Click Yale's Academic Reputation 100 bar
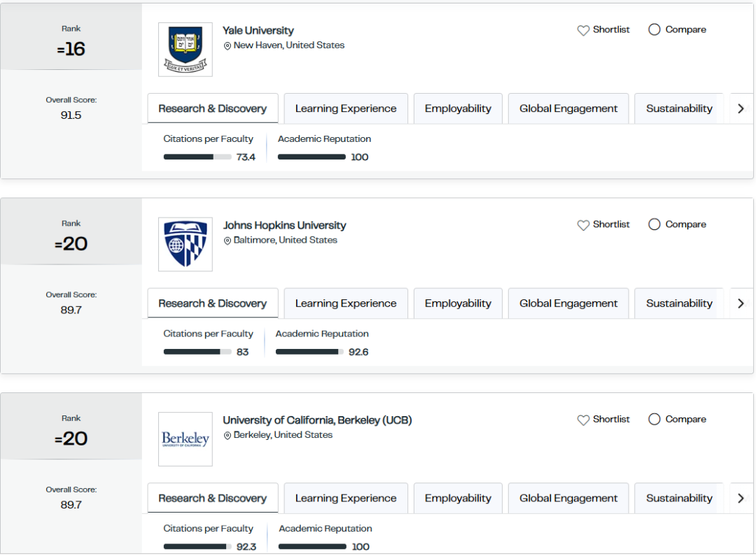The width and height of the screenshot is (756, 556). (311, 157)
